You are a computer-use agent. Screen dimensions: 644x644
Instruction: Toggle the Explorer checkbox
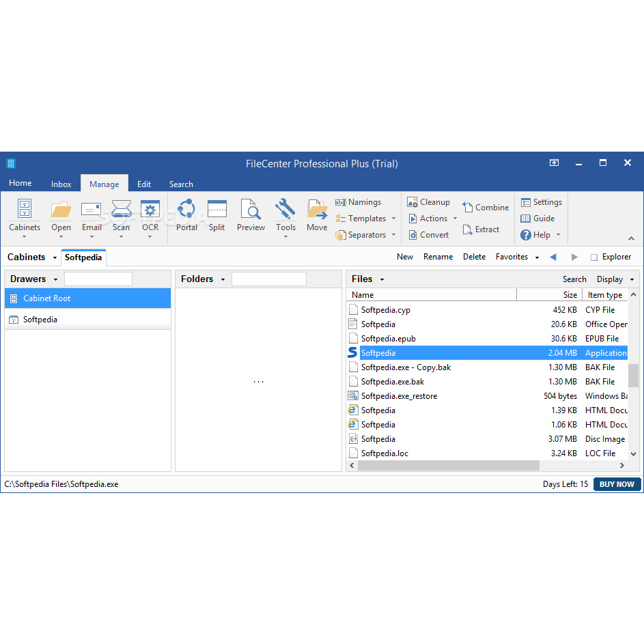[594, 257]
